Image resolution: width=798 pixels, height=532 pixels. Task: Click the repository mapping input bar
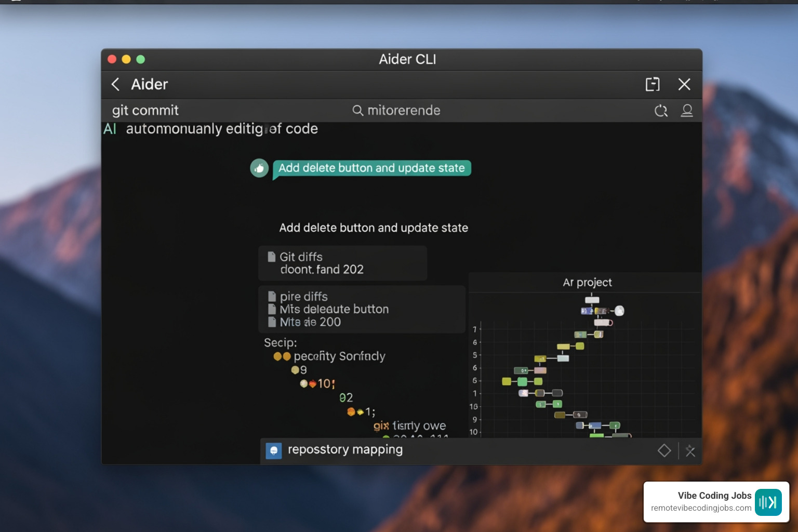(481, 450)
